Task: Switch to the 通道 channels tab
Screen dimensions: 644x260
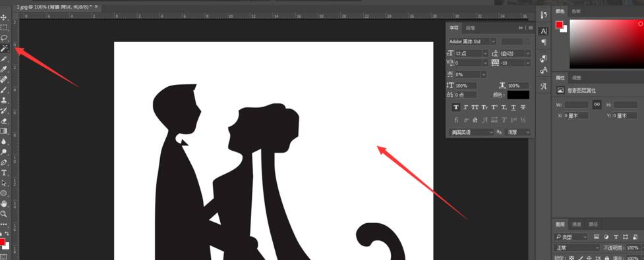Action: [577, 224]
